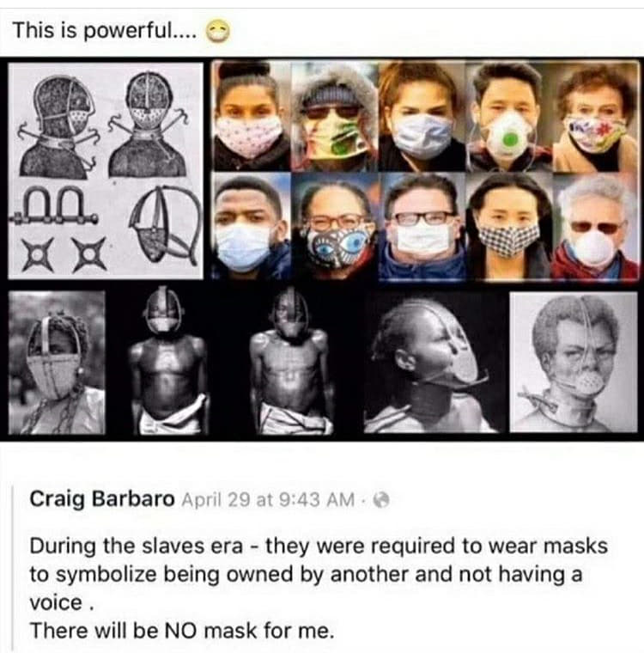
Task: Select the photo with white cup respirator and sunglasses
Action: (596, 226)
